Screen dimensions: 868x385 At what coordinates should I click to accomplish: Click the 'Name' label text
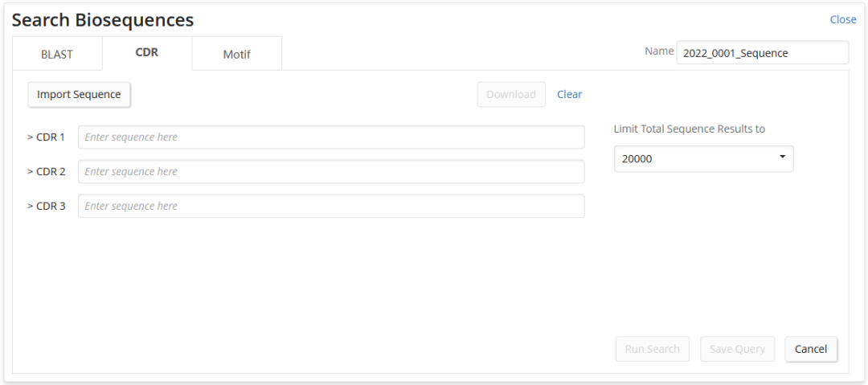pyautogui.click(x=659, y=51)
